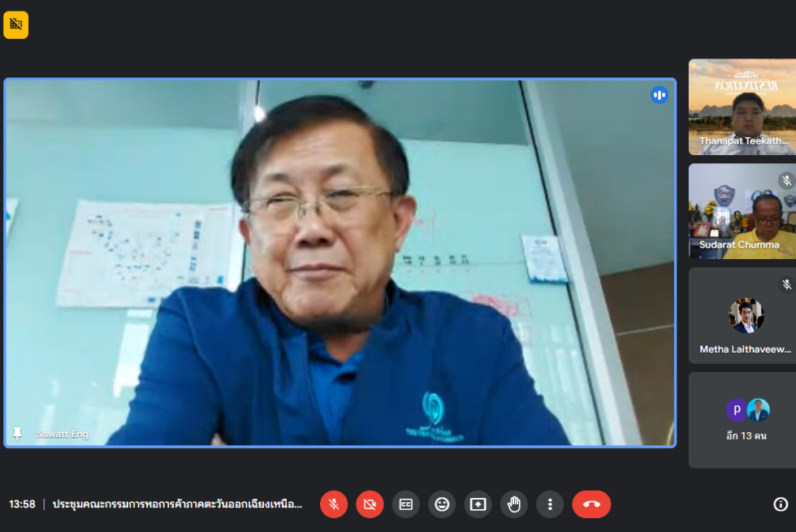The height and width of the screenshot is (532, 796).
Task: Click Metha Laithaveew's profile picture
Action: [746, 316]
